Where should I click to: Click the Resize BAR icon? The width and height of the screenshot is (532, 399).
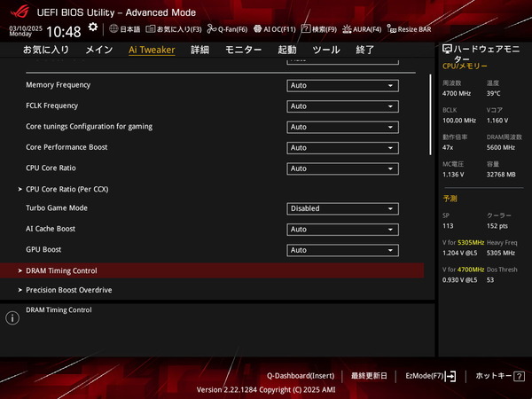(392, 29)
